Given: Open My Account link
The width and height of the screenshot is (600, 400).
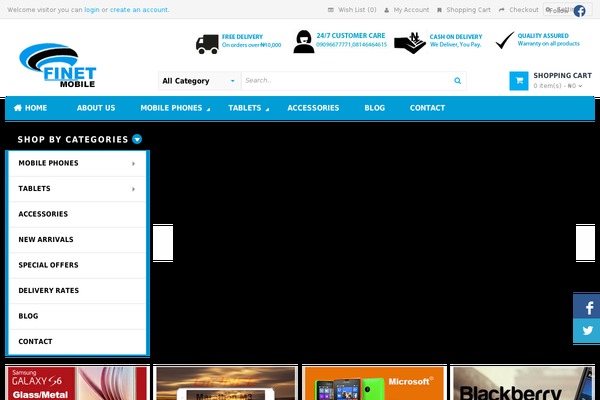Looking at the screenshot, I should [407, 10].
